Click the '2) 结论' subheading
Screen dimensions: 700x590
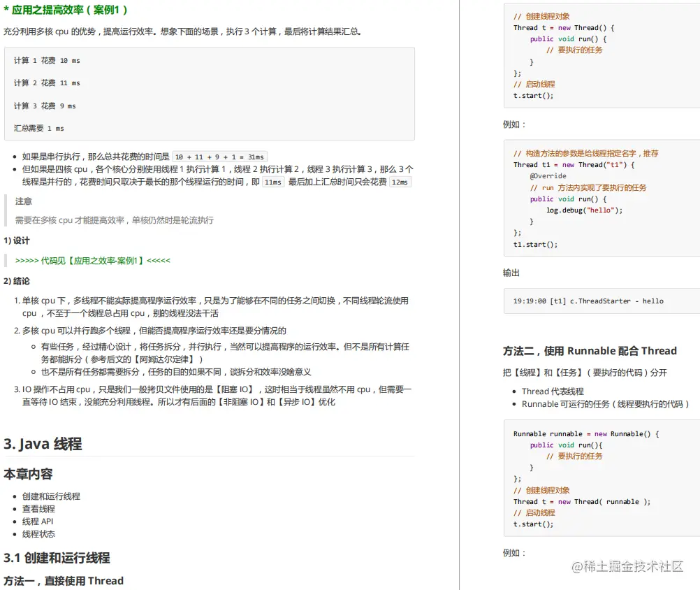17,281
